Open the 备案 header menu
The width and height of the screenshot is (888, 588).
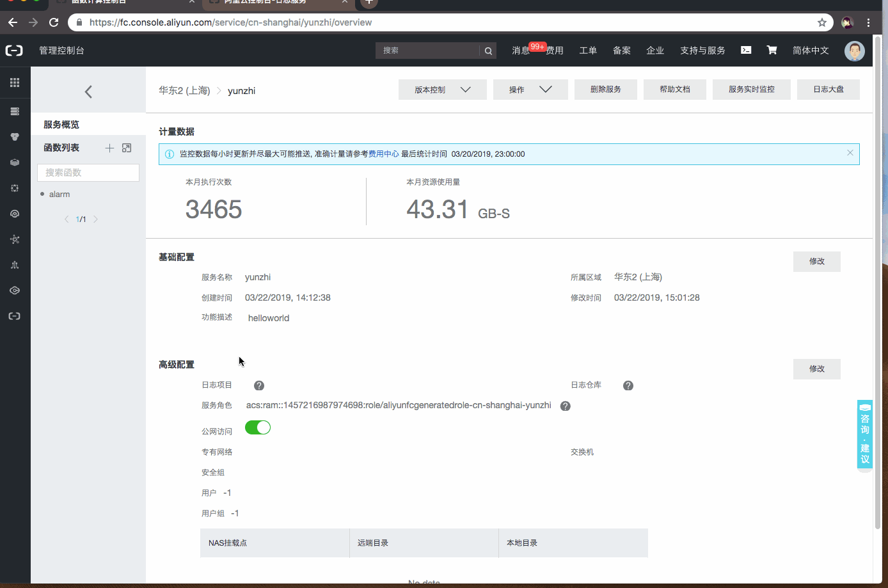click(622, 51)
